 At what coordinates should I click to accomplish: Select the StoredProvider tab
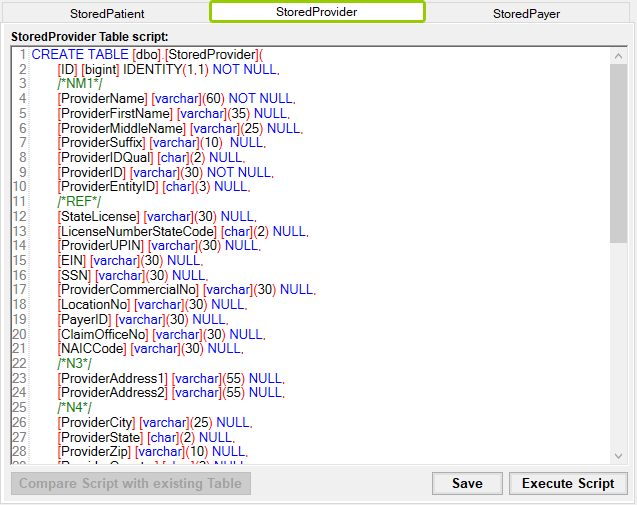(317, 12)
